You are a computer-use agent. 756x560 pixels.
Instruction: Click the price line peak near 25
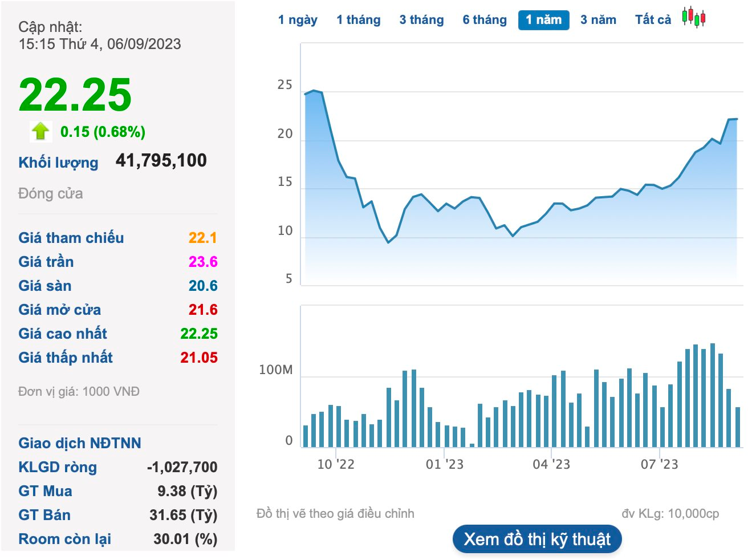pyautogui.click(x=314, y=91)
